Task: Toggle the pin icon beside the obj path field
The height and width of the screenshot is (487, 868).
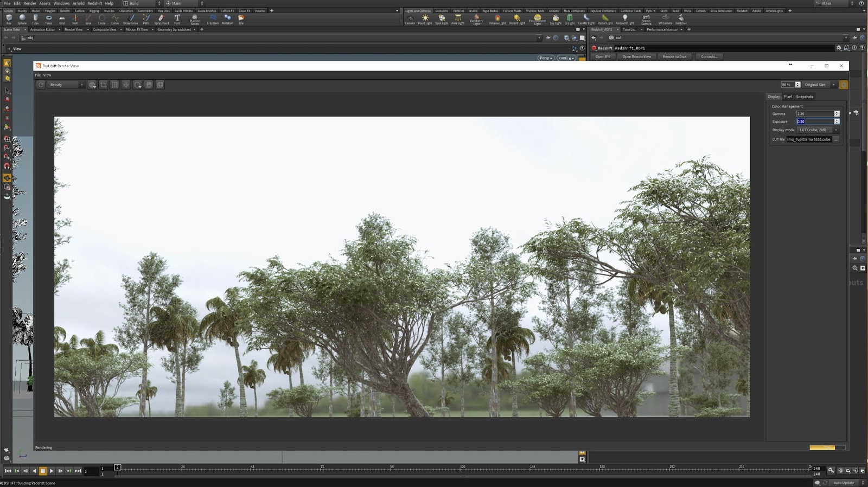Action: tap(548, 38)
